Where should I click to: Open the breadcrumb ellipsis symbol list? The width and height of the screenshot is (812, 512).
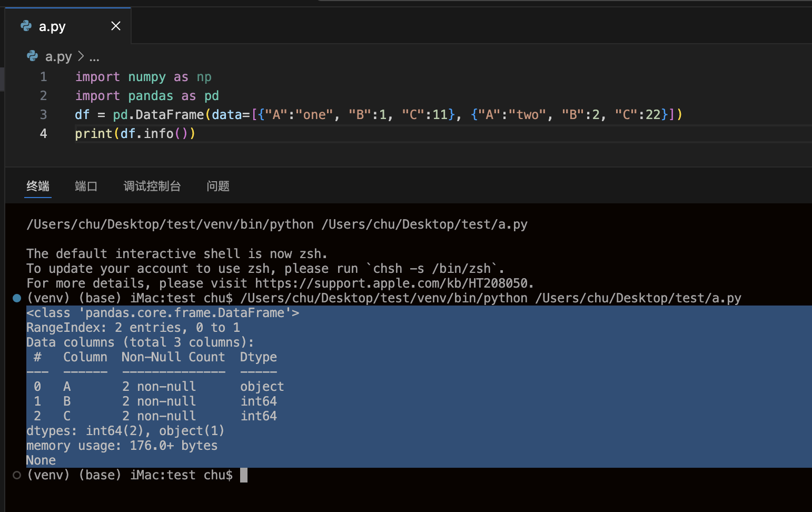[94, 57]
